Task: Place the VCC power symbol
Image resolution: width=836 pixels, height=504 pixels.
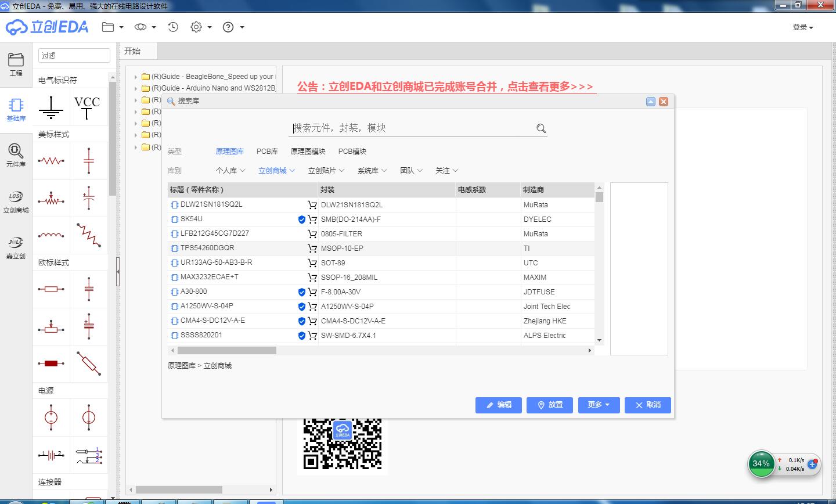Action: tap(87, 107)
